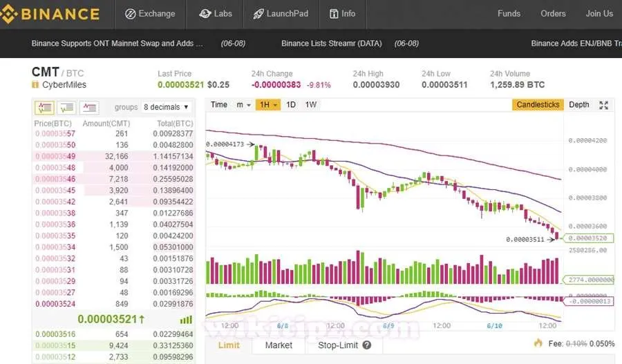The width and height of the screenshot is (622, 364).
Task: Click the fee flame icon
Action: coord(538,343)
